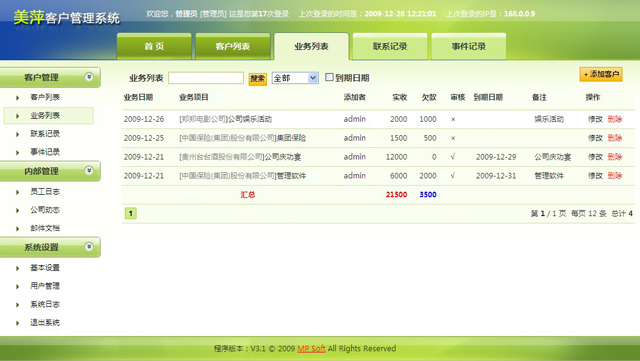Viewport: 640px width, 361px height.
Task: Open 业务列表 in the sidebar
Action: click(x=45, y=116)
